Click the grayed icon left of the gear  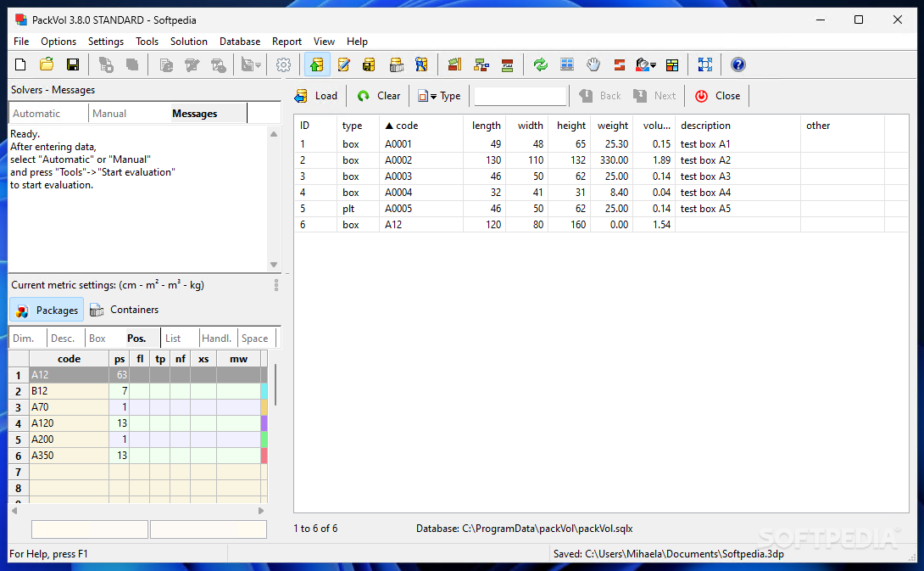pyautogui.click(x=251, y=64)
